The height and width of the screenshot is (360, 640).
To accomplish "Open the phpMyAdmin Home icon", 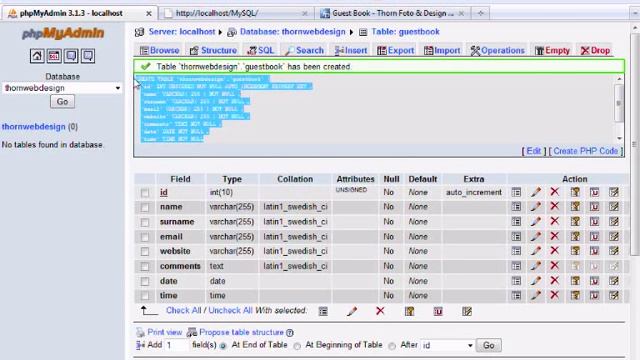I will 37,56.
